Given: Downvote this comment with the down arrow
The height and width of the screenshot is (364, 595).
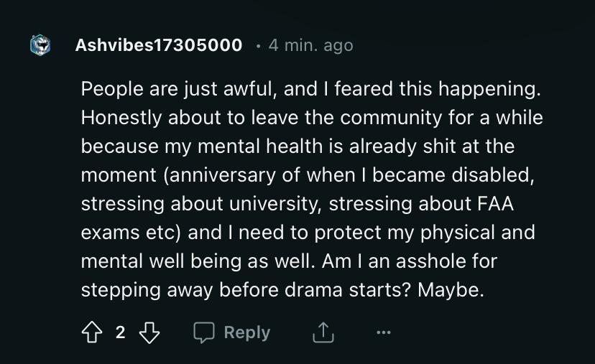Looking at the screenshot, I should [148, 332].
